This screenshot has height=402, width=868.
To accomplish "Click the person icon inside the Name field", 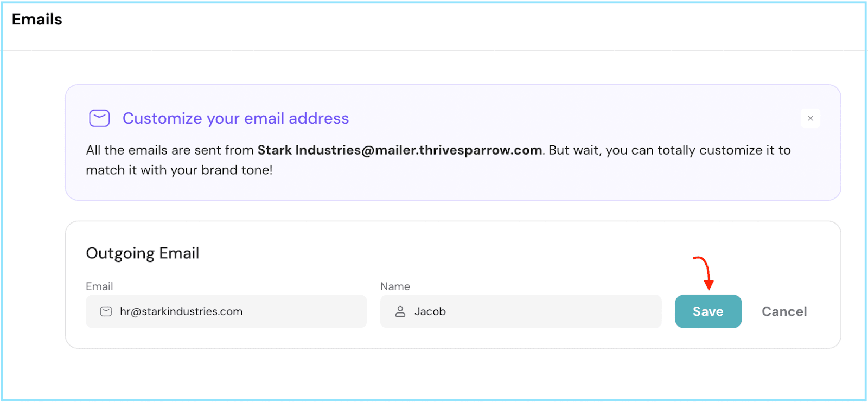I will tap(400, 311).
